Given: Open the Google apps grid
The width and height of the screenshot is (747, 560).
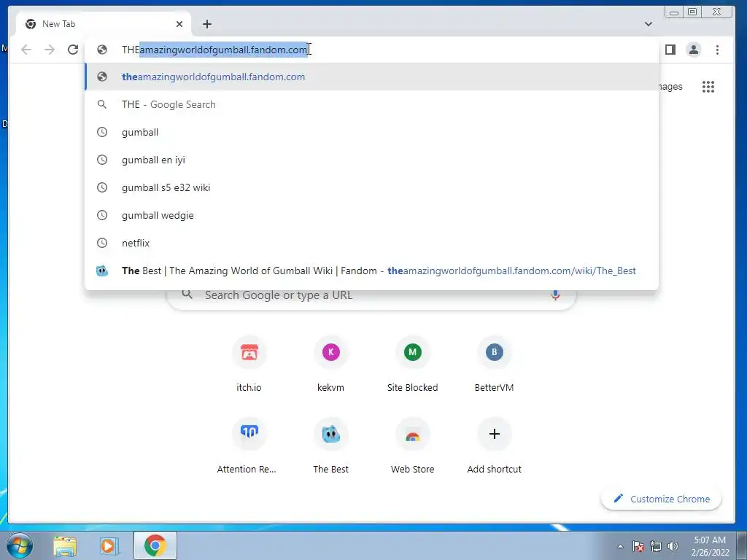Looking at the screenshot, I should (x=708, y=87).
